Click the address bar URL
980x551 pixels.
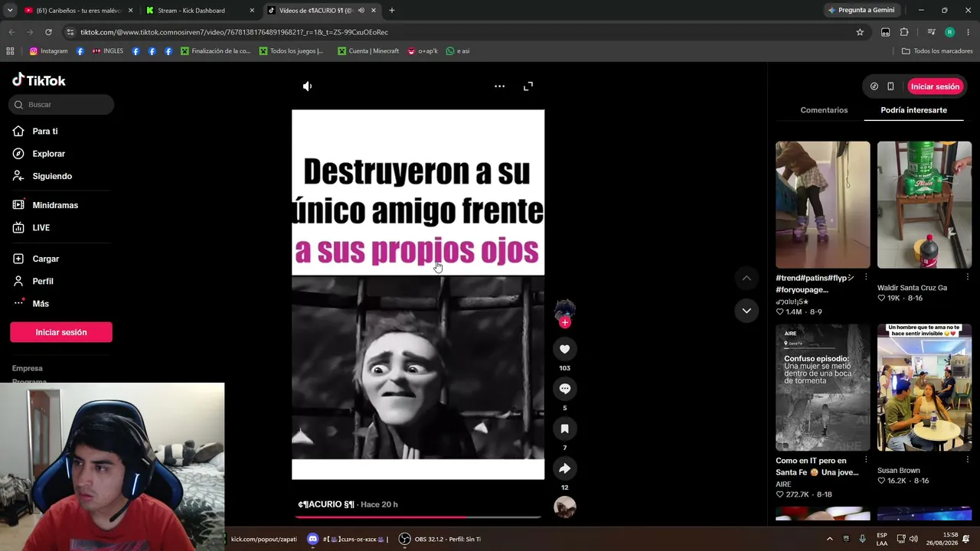234,32
